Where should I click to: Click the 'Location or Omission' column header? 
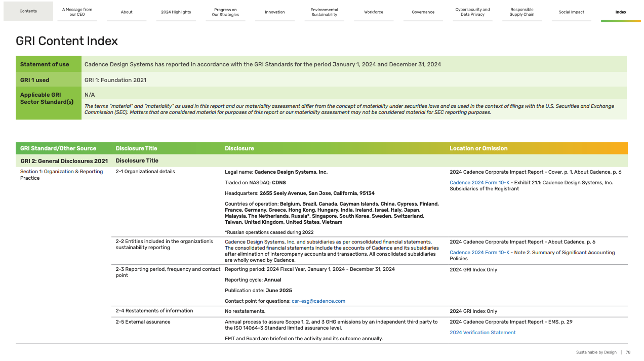[478, 148]
